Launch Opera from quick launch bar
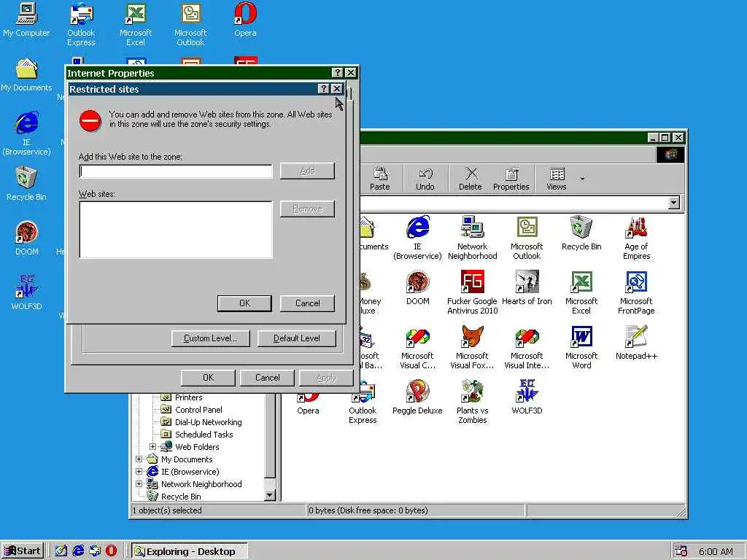This screenshot has width=747, height=560. click(x=111, y=551)
